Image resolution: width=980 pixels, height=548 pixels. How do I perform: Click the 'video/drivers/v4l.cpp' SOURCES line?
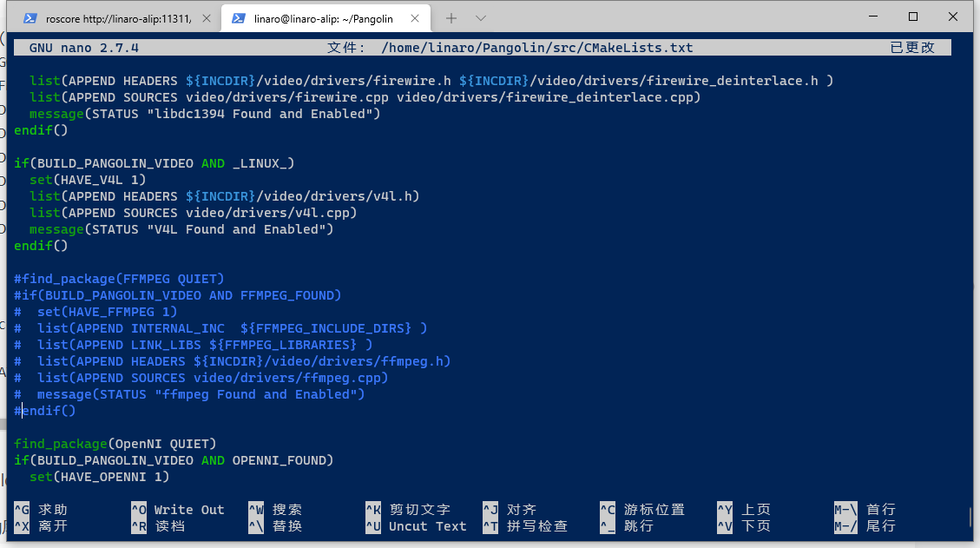tap(193, 213)
